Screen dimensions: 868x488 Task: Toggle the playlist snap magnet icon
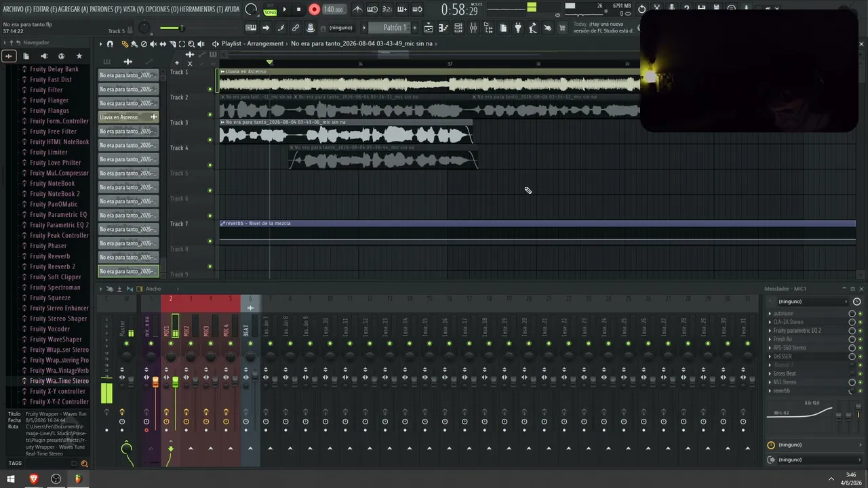point(110,44)
